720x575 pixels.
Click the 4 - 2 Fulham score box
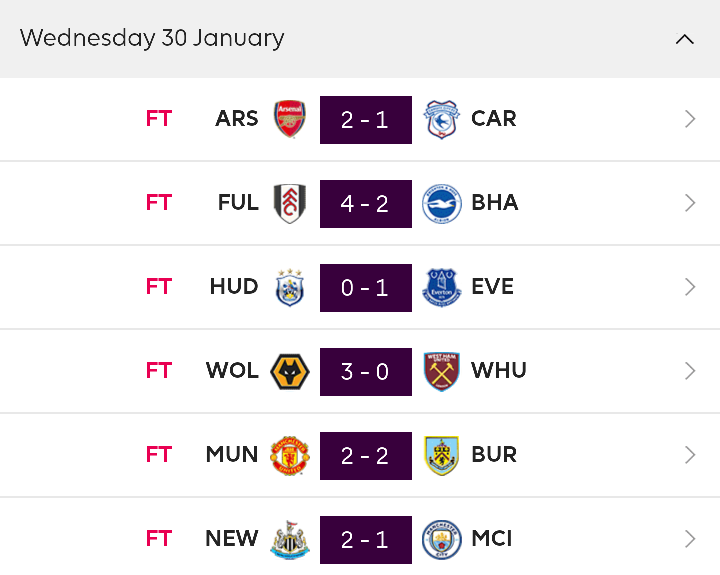[366, 204]
